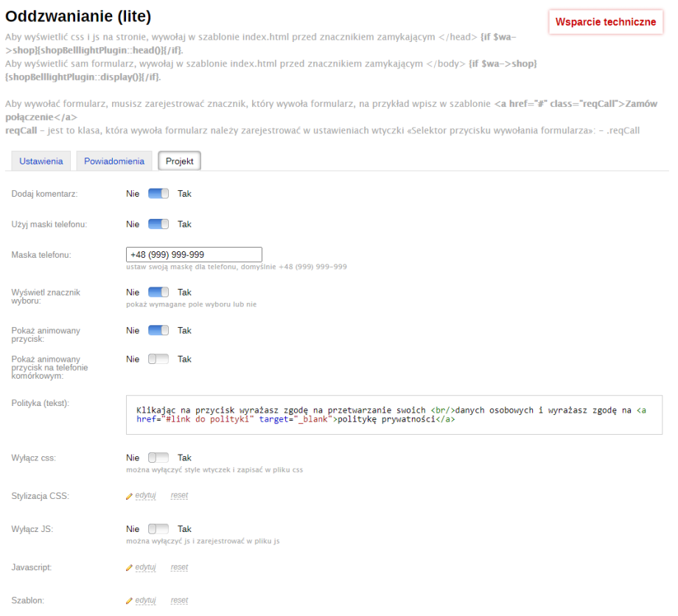Image resolution: width=678 pixels, height=616 pixels.
Task: Open the Powiadomienia tab
Action: click(x=114, y=161)
